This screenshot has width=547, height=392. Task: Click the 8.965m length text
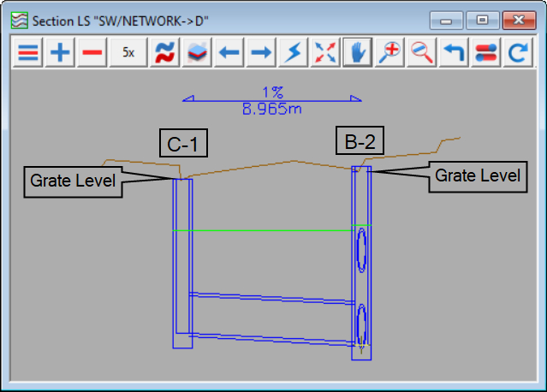pos(271,110)
